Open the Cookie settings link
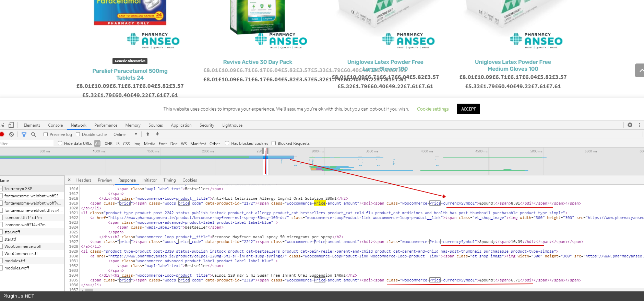This screenshot has width=644, height=301. tap(432, 109)
